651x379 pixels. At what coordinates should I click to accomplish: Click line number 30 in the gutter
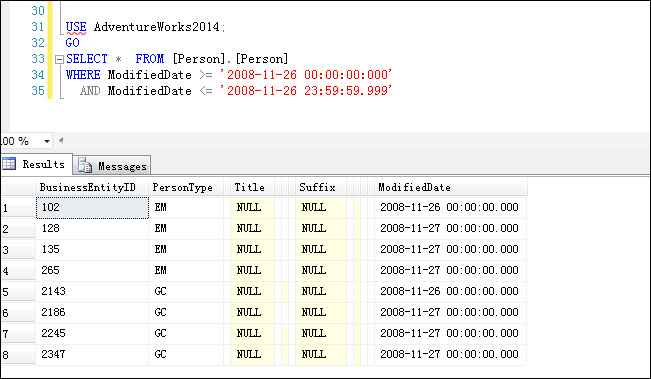38,11
